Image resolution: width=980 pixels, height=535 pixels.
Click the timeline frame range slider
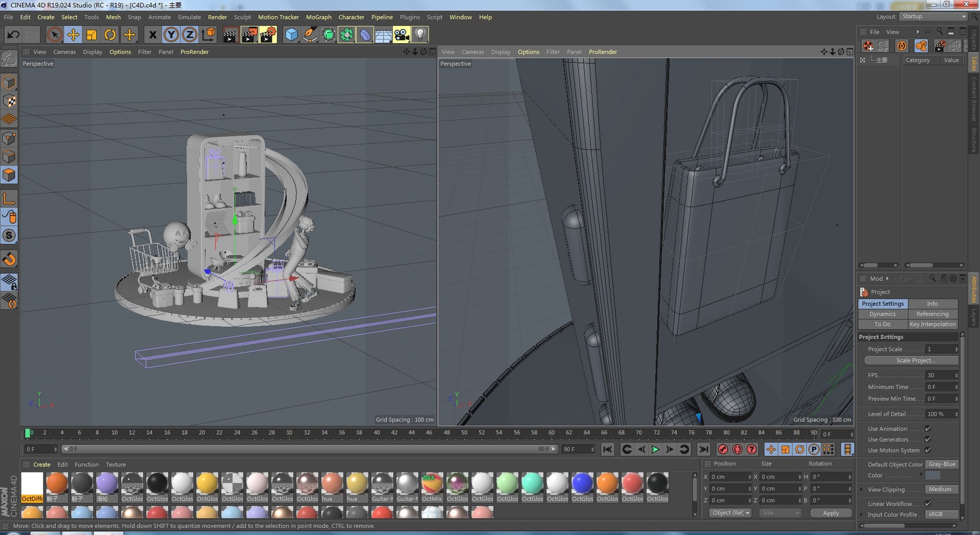pyautogui.click(x=309, y=449)
